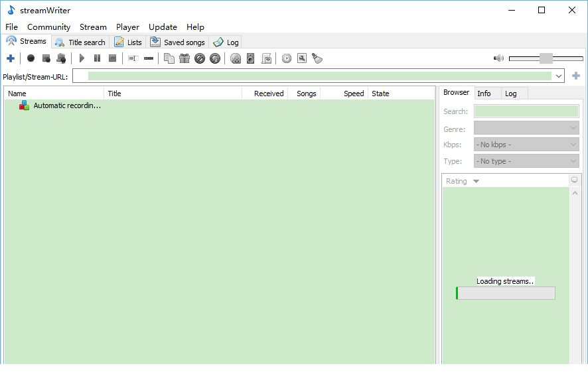The width and height of the screenshot is (588, 378).
Task: Click the Remove minus-bar toolbar icon
Action: 149,58
